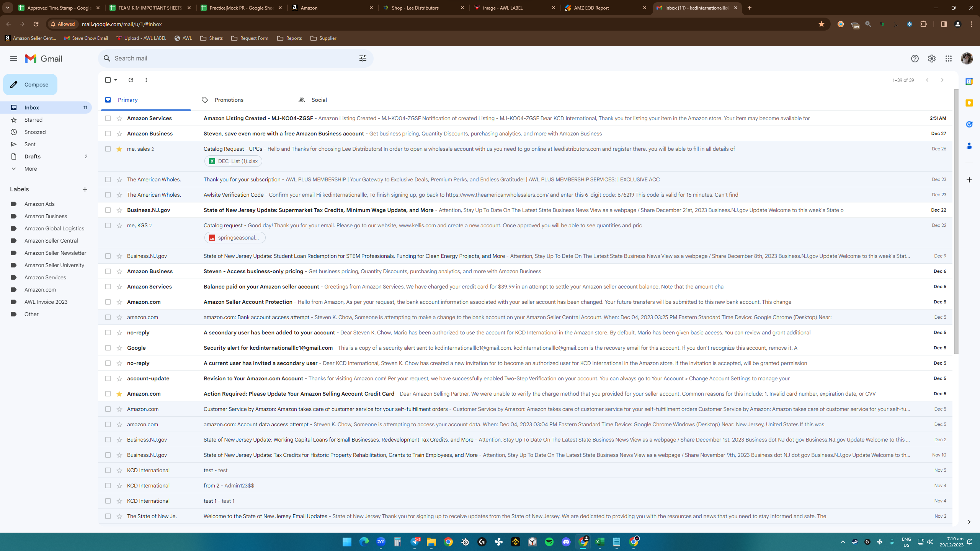Open the Supplier bookmarks folder
This screenshot has height=551, width=980.
point(323,38)
